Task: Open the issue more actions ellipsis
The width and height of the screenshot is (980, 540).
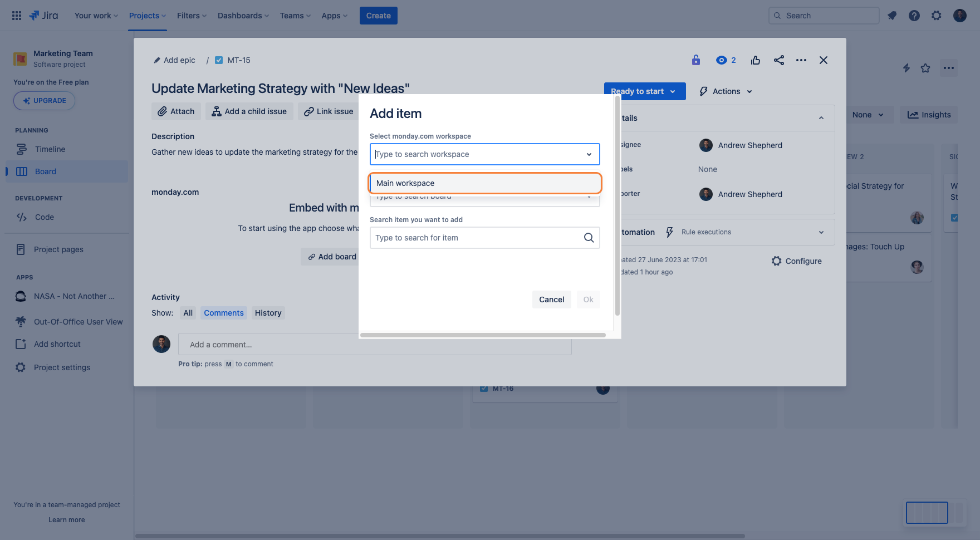Action: point(801,60)
